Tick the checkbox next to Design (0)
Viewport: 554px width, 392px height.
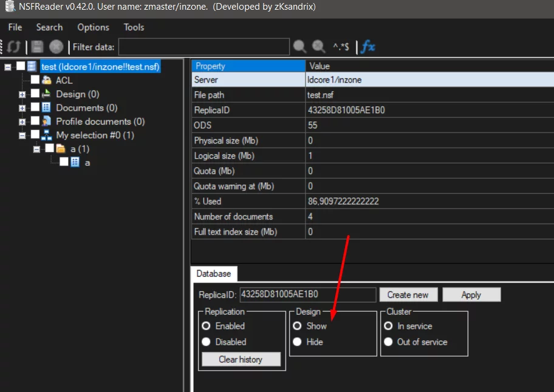click(35, 94)
